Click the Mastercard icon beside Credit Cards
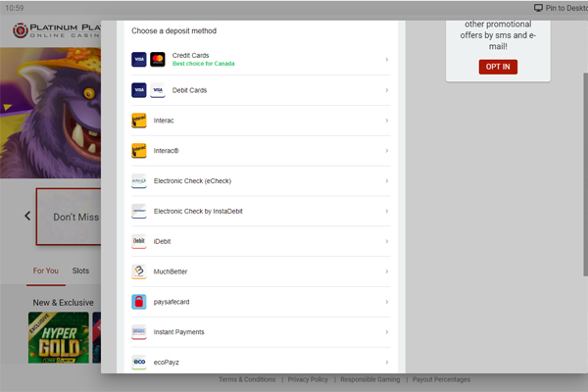 tap(158, 60)
